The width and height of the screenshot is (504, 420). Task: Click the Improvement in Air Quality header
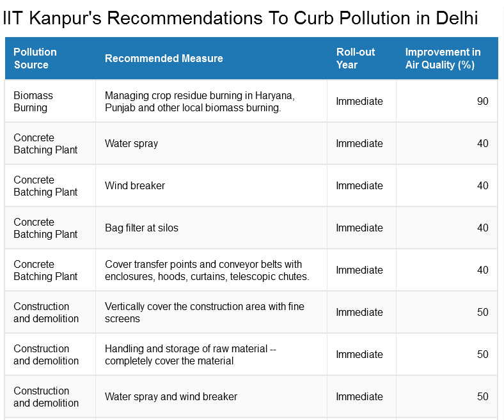coord(447,58)
